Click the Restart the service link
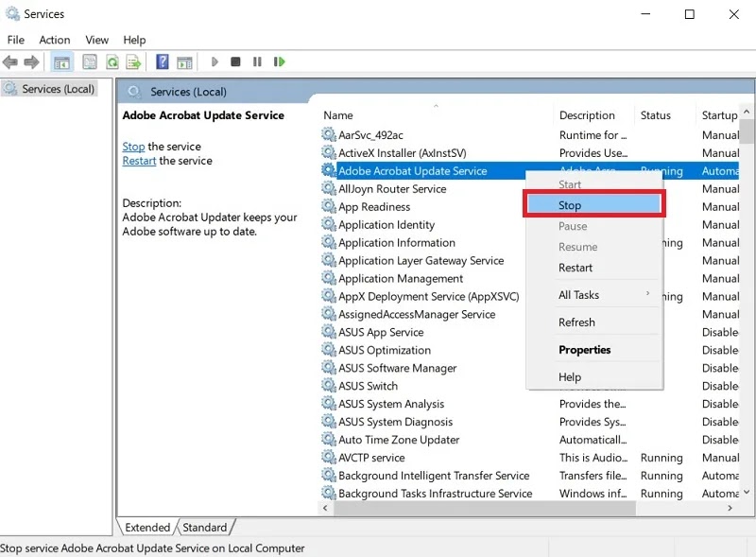Image resolution: width=756 pixels, height=557 pixels. click(x=139, y=161)
